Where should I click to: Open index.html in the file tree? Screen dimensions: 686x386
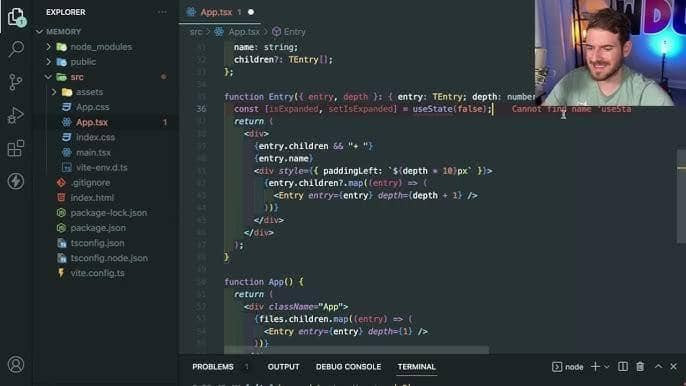(91, 198)
